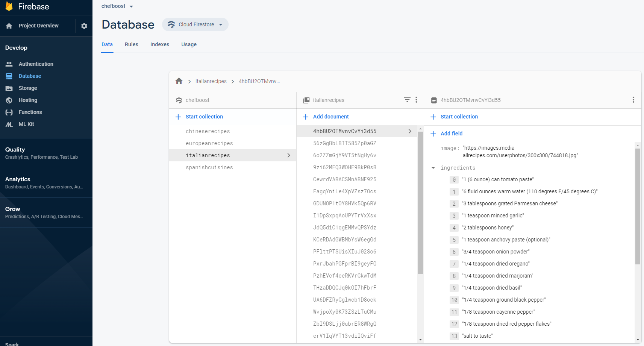Click ingredient "2 tablespoons honey" value
Screen dimensions: 644x346
click(488, 228)
